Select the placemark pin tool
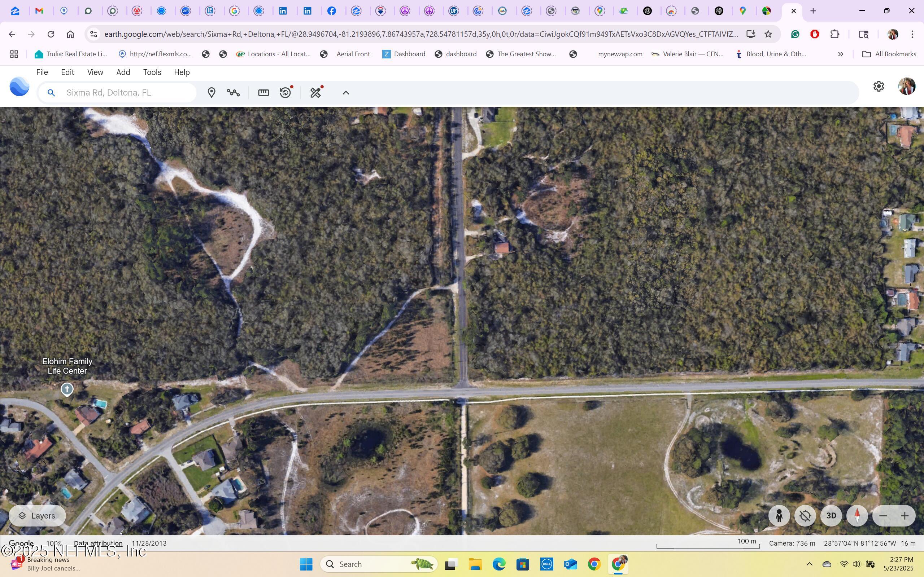 click(212, 92)
